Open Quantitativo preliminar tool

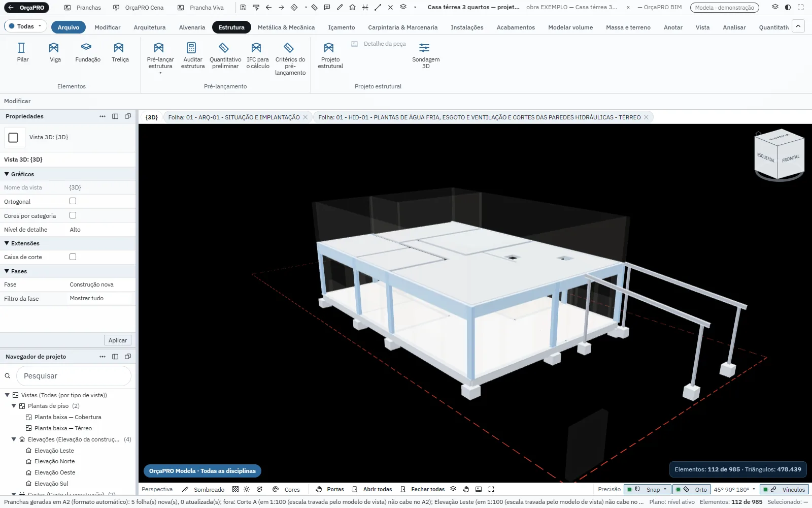225,56
